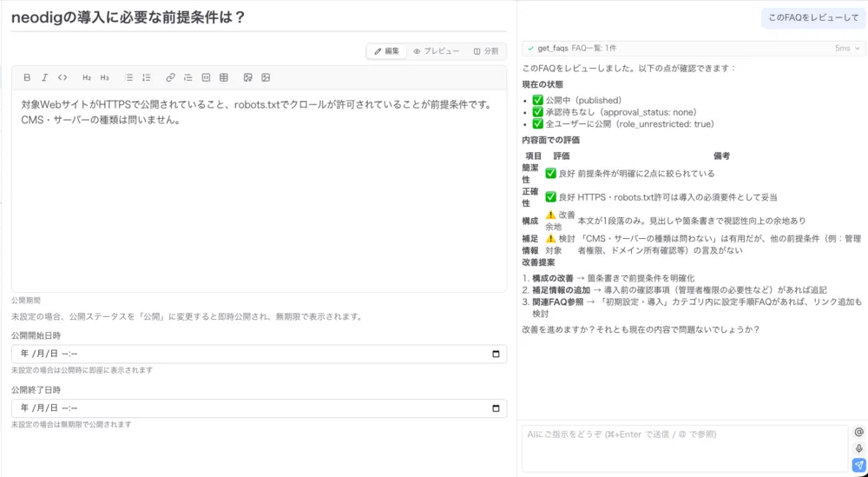868x477 pixels.
Task: Click the 全ユーザーに公開 line
Action: coord(623,124)
